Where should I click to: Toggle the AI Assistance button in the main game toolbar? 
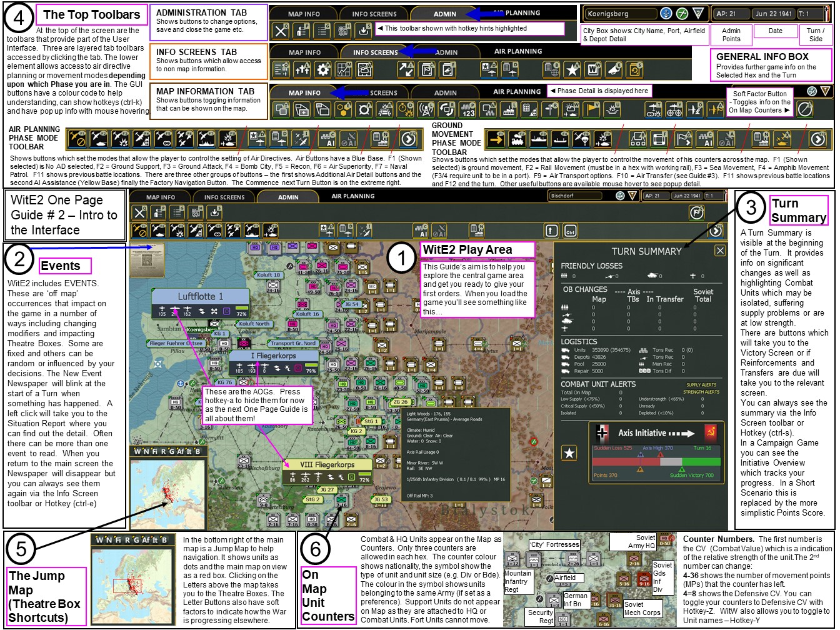pos(420,231)
